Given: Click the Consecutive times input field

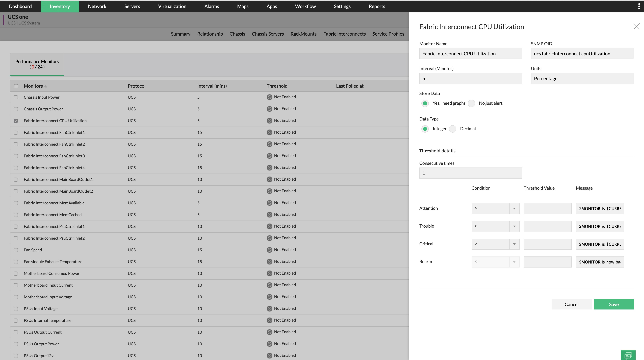Looking at the screenshot, I should point(471,173).
